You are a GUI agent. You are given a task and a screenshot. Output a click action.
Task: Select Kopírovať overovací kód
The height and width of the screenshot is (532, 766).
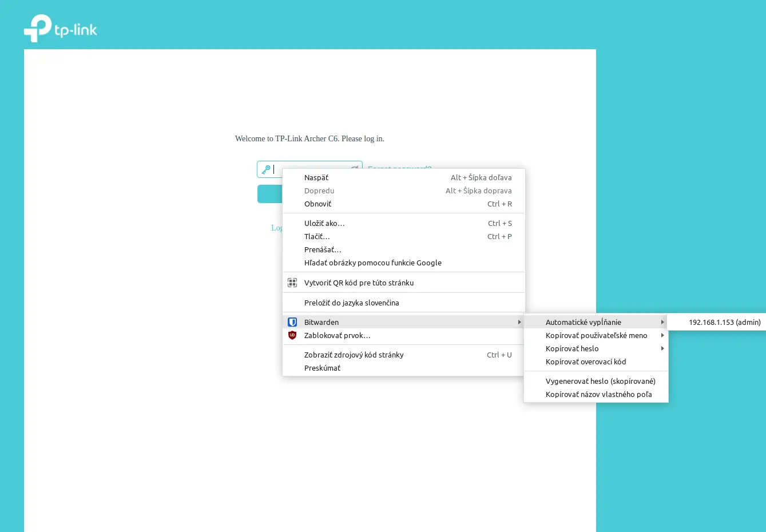coord(596,362)
